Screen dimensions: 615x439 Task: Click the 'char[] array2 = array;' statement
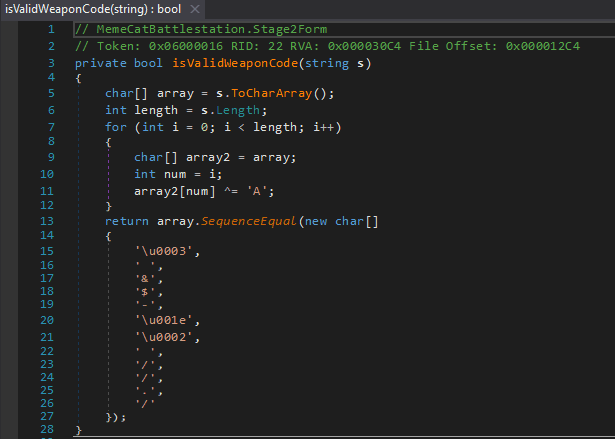[x=215, y=158]
